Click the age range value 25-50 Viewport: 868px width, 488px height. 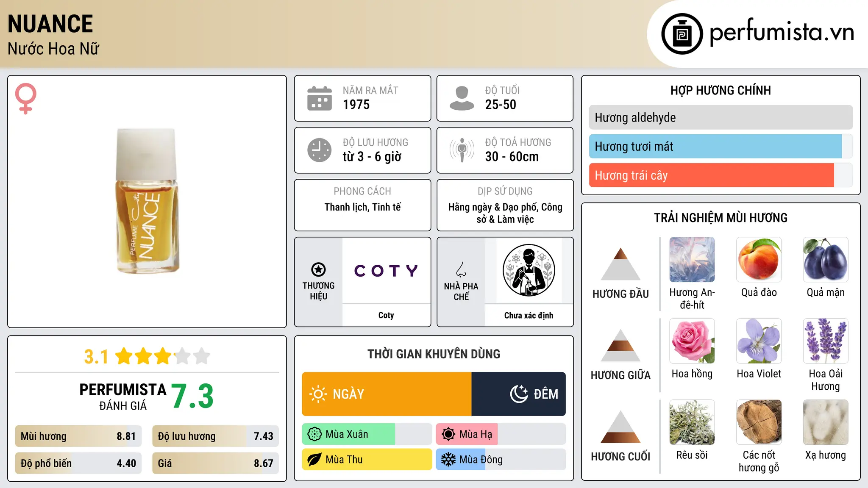coord(501,105)
